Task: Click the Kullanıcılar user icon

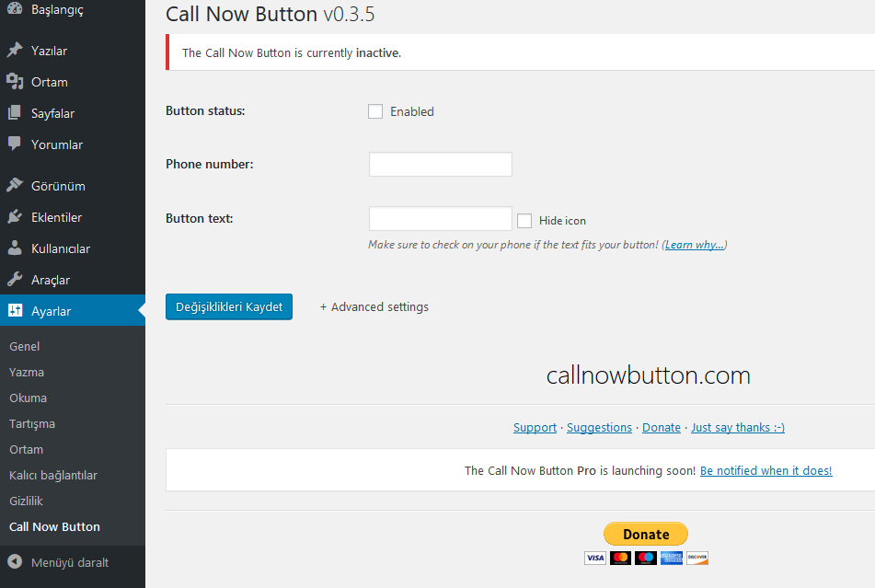Action: 15,248
